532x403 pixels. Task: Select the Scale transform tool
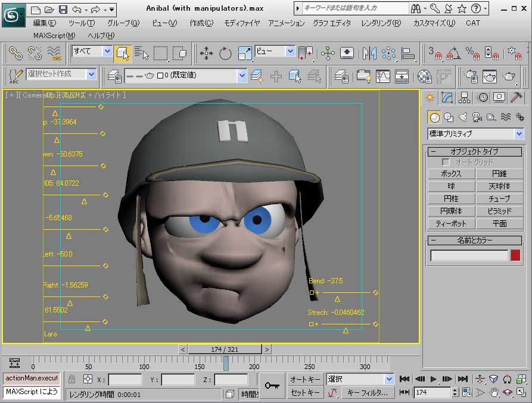pyautogui.click(x=245, y=54)
